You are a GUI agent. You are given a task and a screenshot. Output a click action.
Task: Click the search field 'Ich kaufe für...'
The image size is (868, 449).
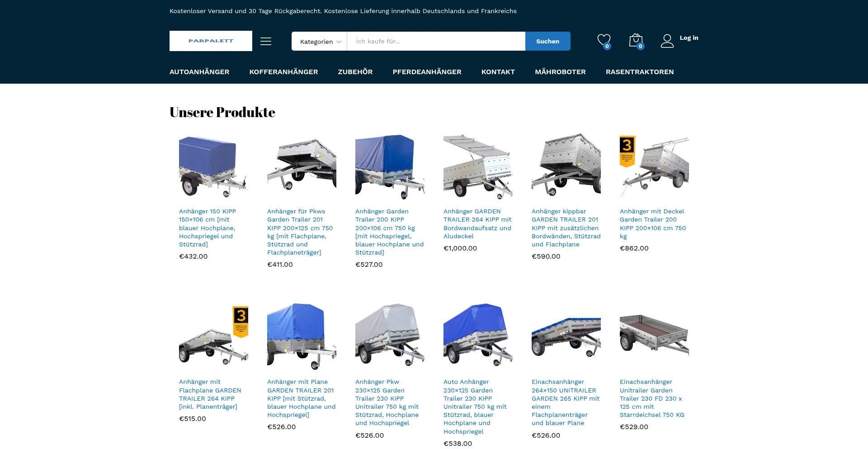436,41
